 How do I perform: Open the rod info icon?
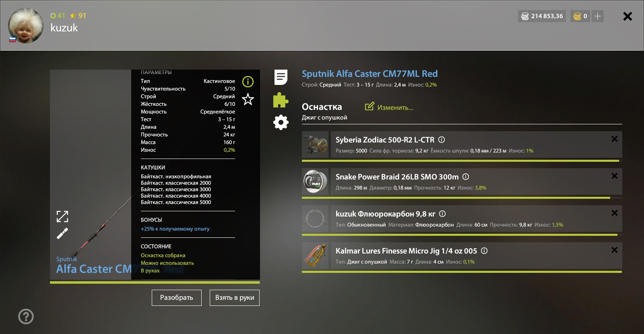tap(248, 82)
